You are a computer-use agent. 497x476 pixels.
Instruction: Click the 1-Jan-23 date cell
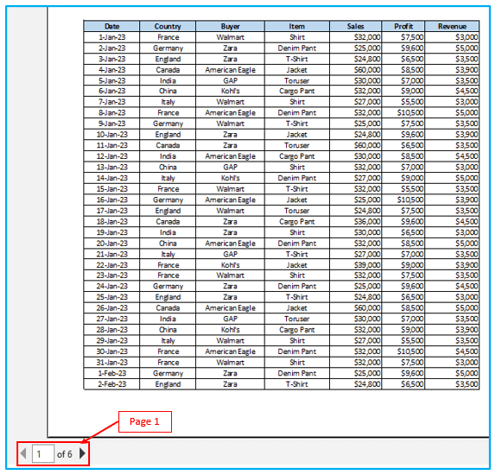pyautogui.click(x=112, y=37)
